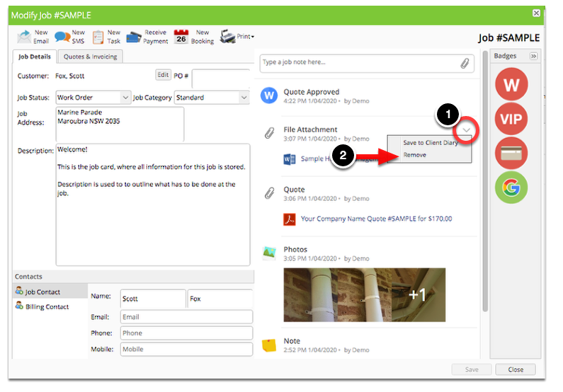Image resolution: width=563 pixels, height=392 pixels.
Task: Open the +1 additional photos thumbnail
Action: [419, 295]
